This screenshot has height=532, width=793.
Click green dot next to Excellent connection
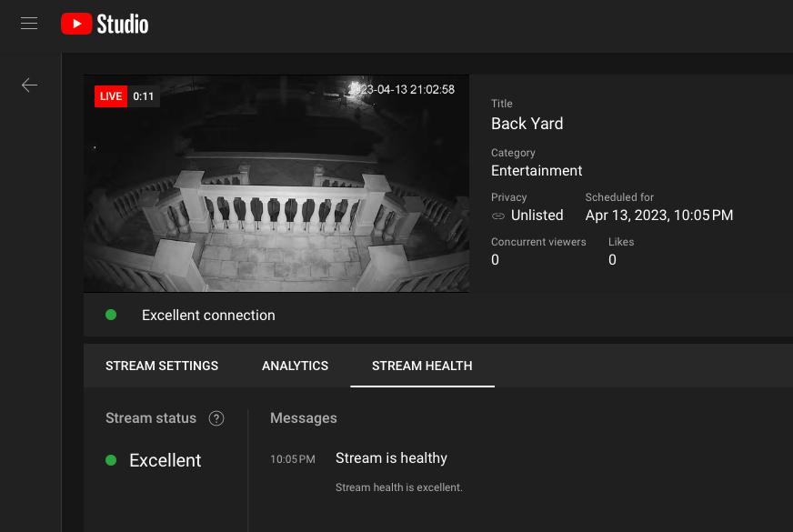111,315
